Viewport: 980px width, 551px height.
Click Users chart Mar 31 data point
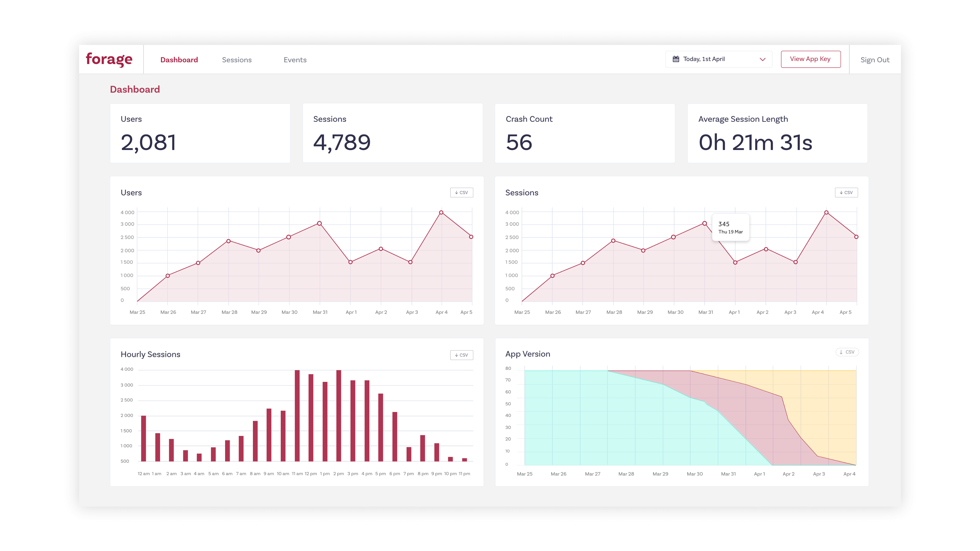(x=320, y=223)
